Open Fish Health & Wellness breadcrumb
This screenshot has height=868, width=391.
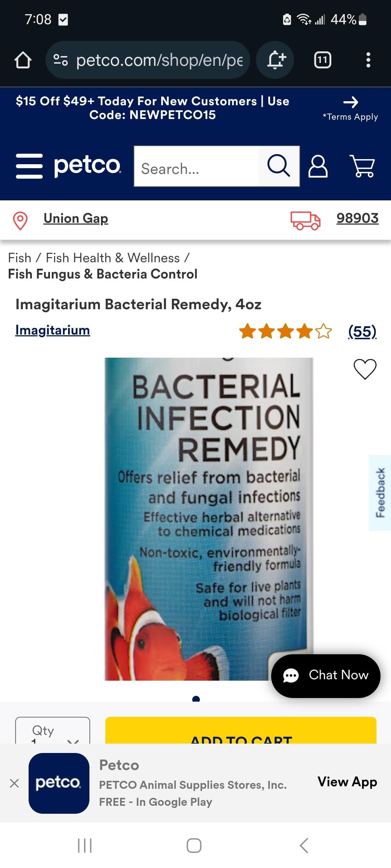click(113, 258)
